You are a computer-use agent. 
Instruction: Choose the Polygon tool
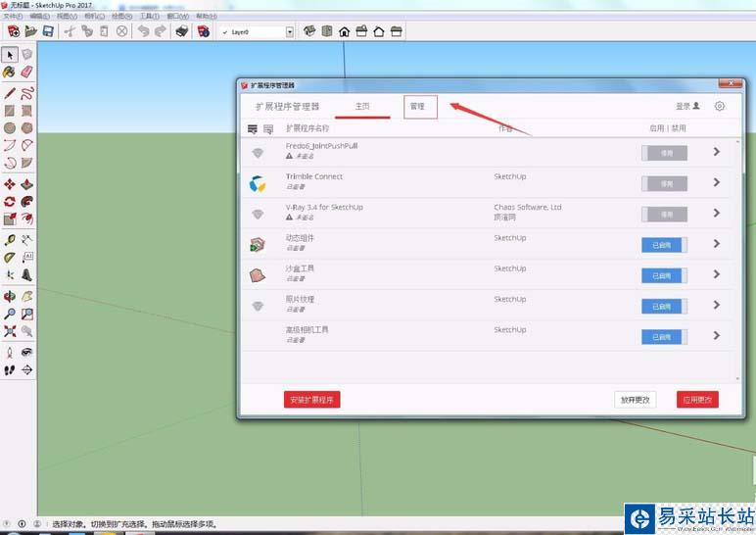click(x=27, y=127)
